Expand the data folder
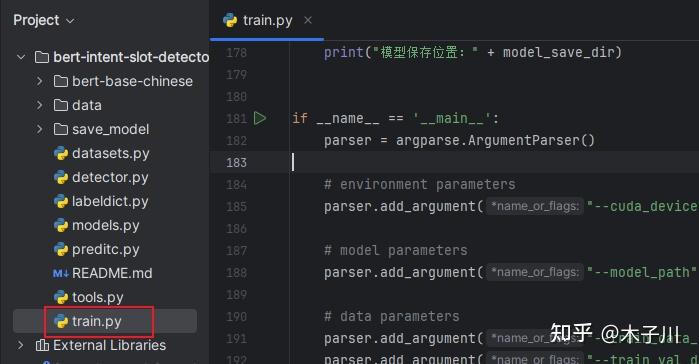699x364 pixels. (x=39, y=105)
